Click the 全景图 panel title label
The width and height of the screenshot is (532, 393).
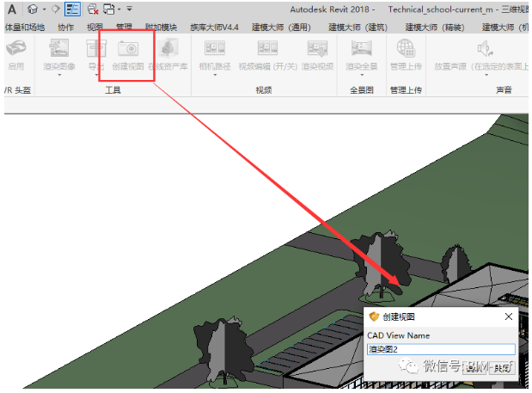(362, 90)
